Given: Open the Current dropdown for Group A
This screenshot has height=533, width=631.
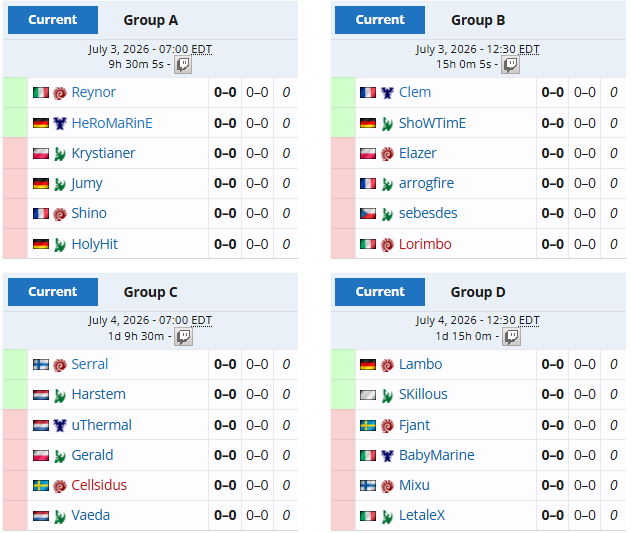Looking at the screenshot, I should coord(53,20).
